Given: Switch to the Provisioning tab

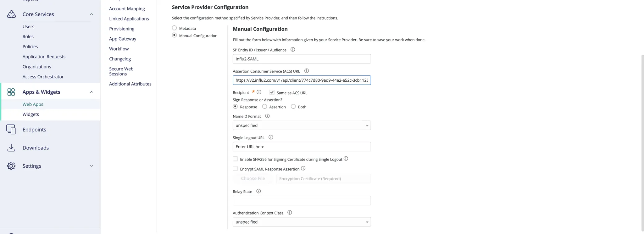Looking at the screenshot, I should click(122, 29).
